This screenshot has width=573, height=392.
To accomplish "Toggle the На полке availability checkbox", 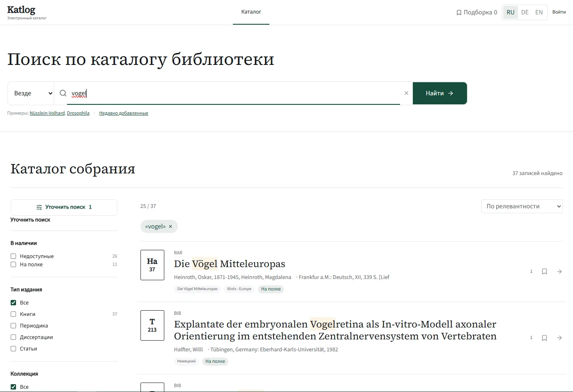I will click(x=13, y=265).
